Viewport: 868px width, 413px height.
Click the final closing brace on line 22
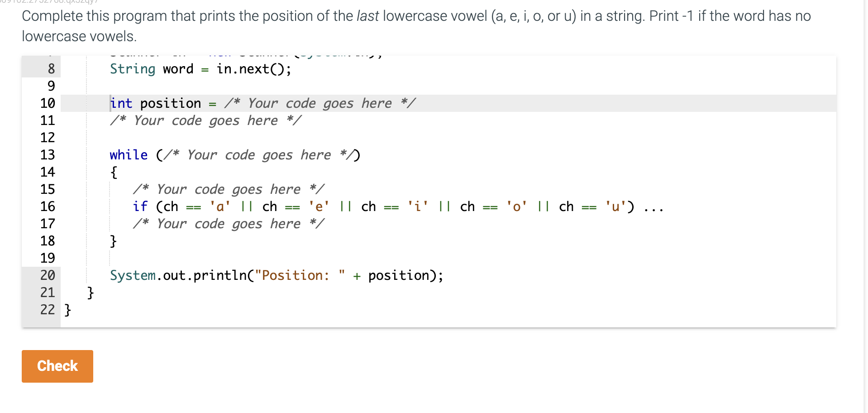tap(67, 310)
